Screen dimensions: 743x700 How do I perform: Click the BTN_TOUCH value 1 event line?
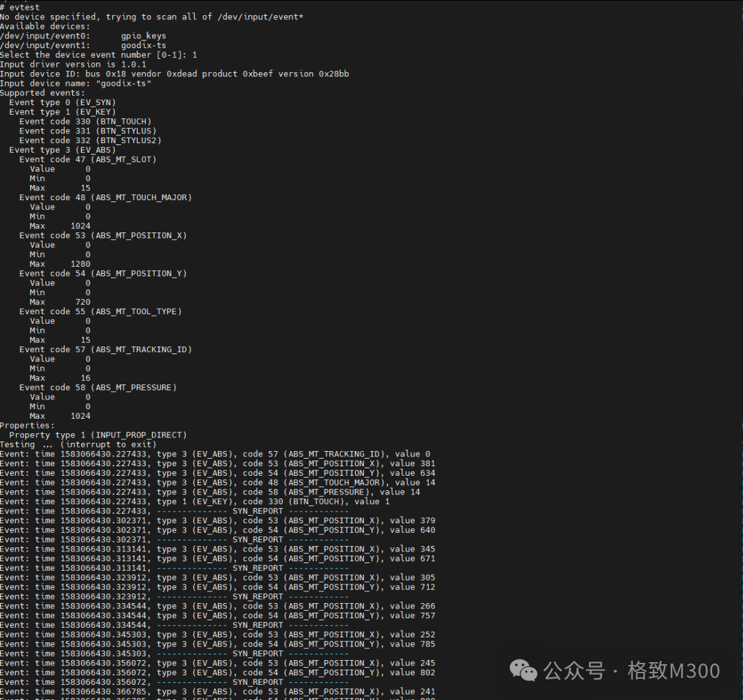click(195, 501)
